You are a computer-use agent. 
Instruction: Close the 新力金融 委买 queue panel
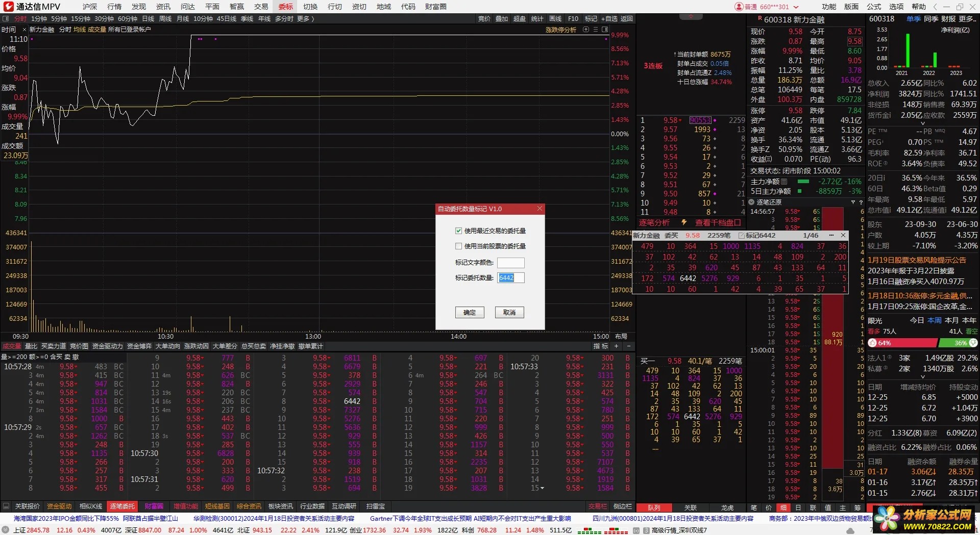[x=843, y=236]
